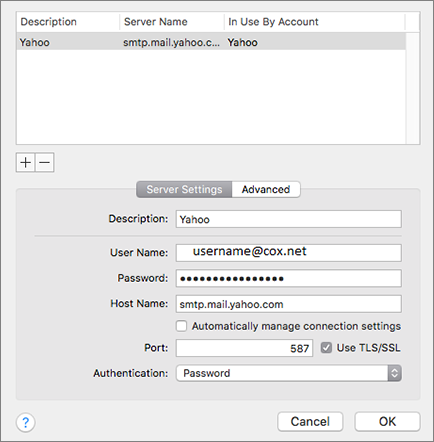434x442 pixels.
Task: Select the Yahoo server row in list
Action: pos(211,42)
